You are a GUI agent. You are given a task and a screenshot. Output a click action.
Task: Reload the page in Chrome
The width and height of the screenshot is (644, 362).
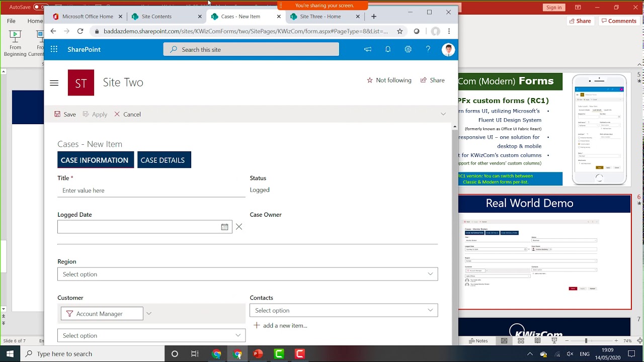point(80,31)
